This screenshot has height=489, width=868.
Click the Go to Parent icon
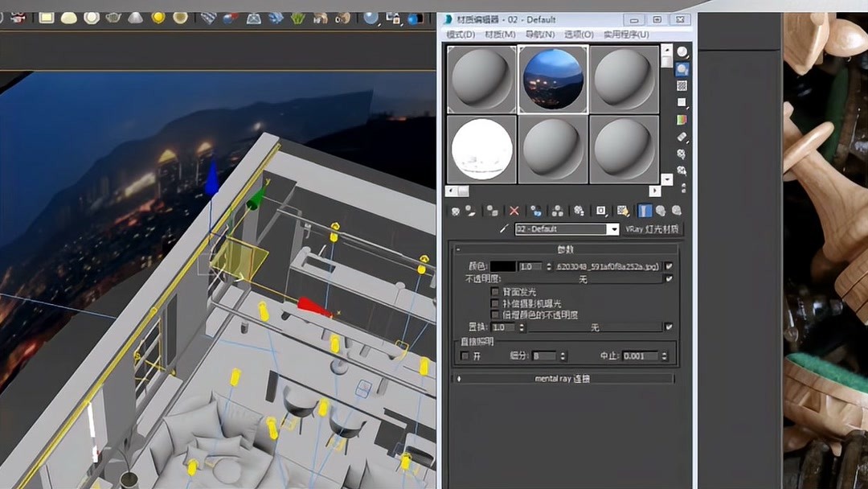pyautogui.click(x=662, y=211)
